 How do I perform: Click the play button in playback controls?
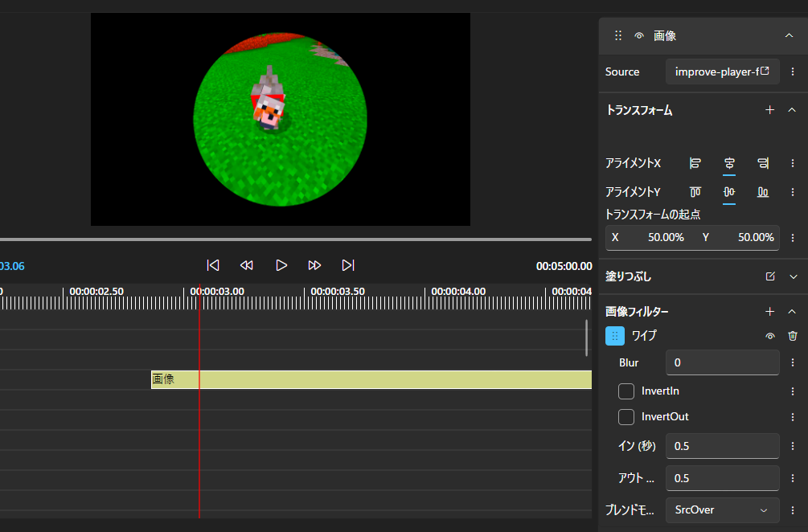pos(281,265)
